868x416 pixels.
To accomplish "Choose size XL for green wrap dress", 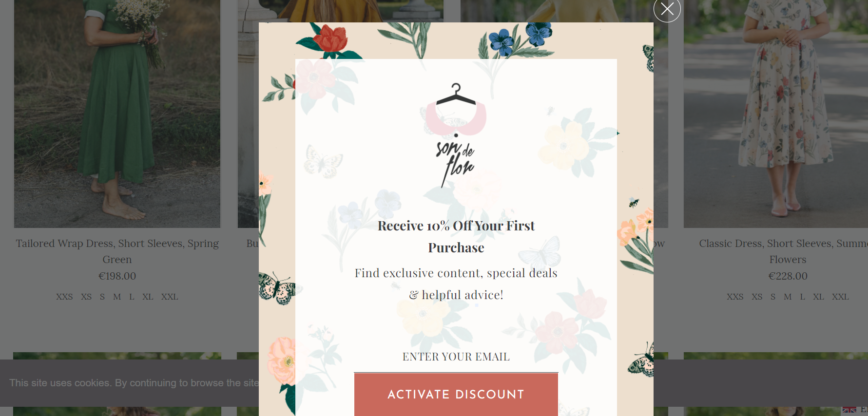I will pos(148,297).
